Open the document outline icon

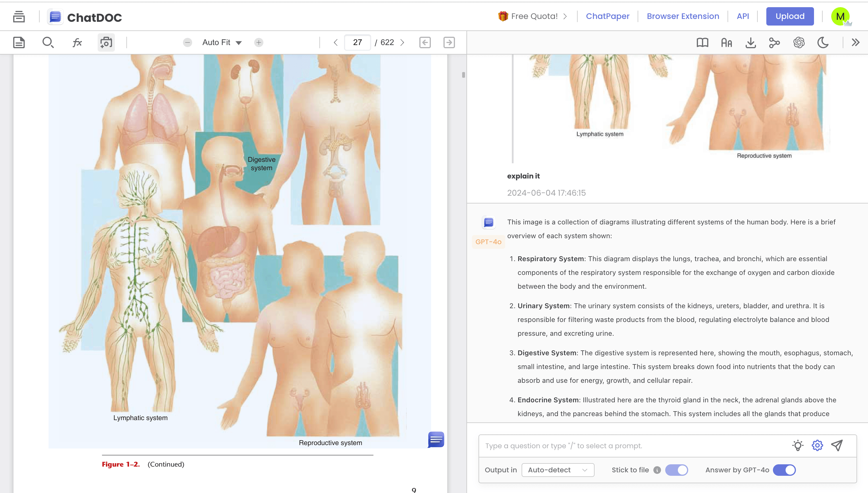pos(19,42)
